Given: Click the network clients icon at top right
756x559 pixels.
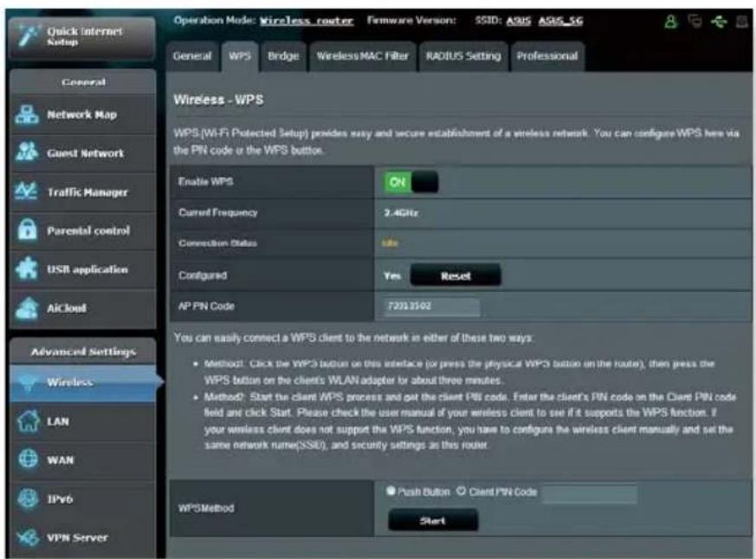Looking at the screenshot, I should tap(695, 22).
